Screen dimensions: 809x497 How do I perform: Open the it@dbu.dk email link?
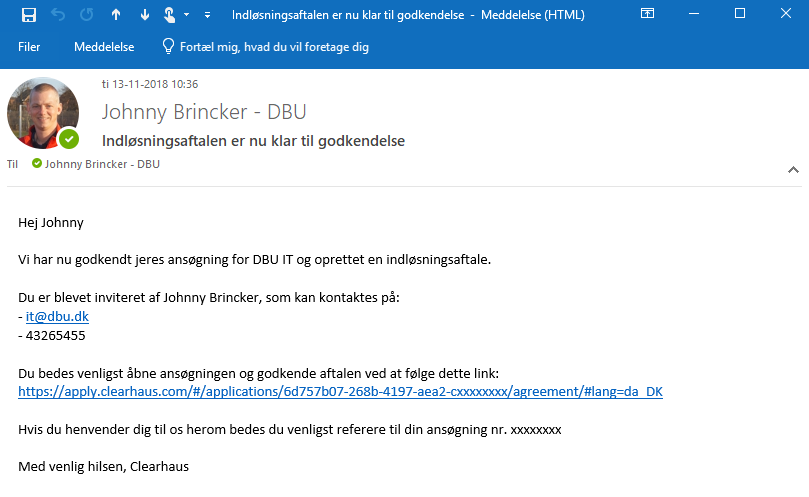click(x=58, y=316)
